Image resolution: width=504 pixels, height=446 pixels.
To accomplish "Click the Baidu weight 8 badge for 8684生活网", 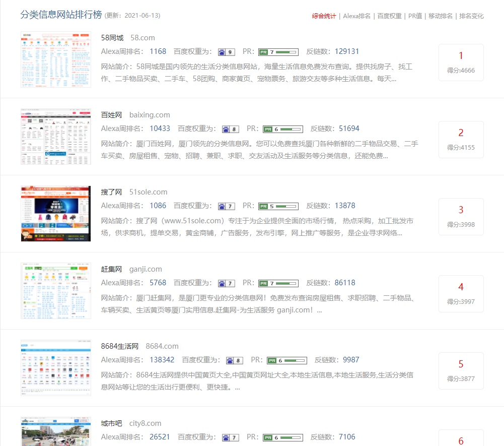I will point(235,360).
